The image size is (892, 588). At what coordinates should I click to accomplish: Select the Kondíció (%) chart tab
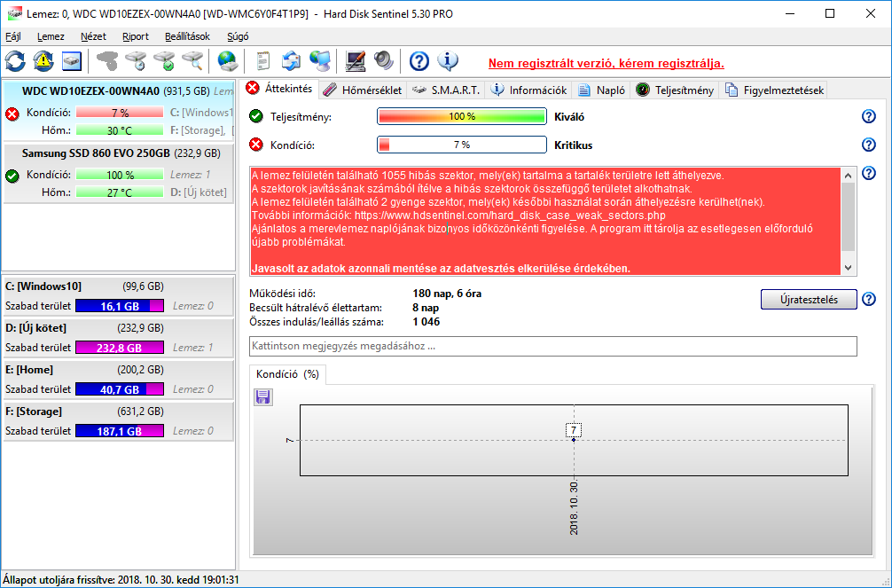point(287,374)
